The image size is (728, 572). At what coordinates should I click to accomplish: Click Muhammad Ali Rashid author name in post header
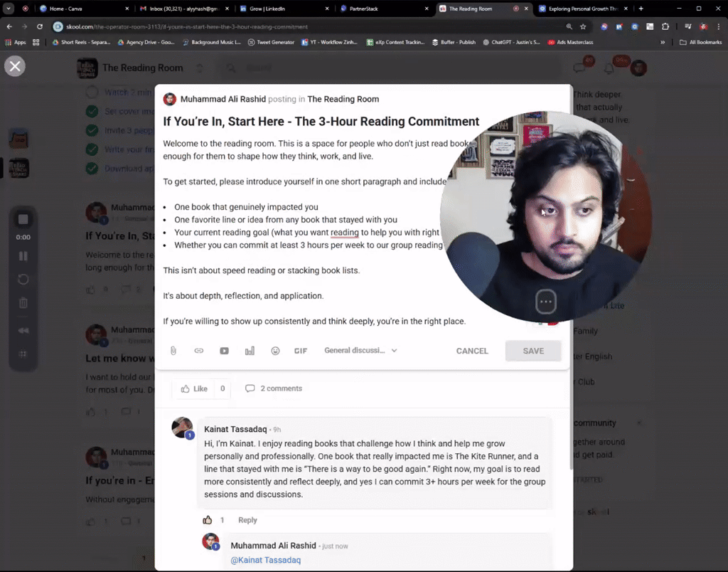click(x=223, y=99)
